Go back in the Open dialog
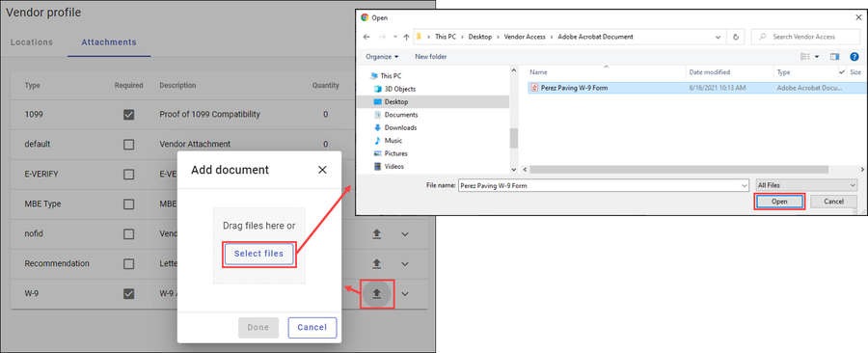This screenshot has height=353, width=868. [x=366, y=37]
